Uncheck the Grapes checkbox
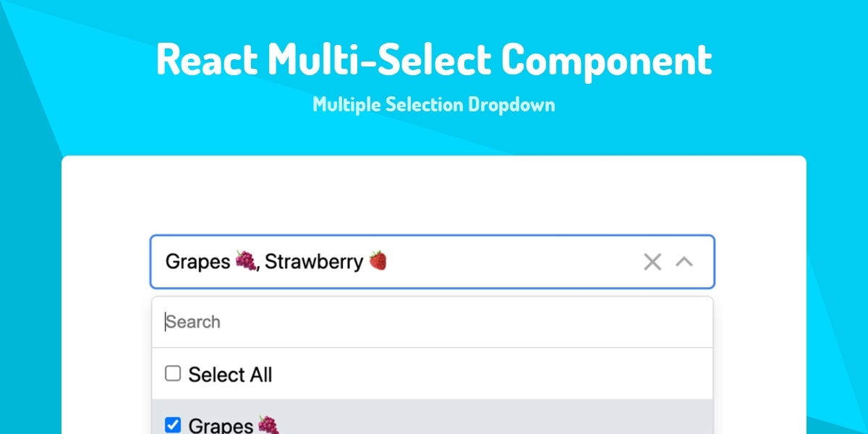Image resolution: width=868 pixels, height=434 pixels. coord(173,425)
